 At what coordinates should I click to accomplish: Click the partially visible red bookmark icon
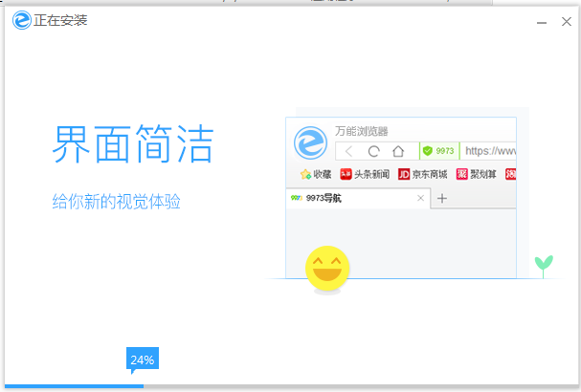coord(510,174)
